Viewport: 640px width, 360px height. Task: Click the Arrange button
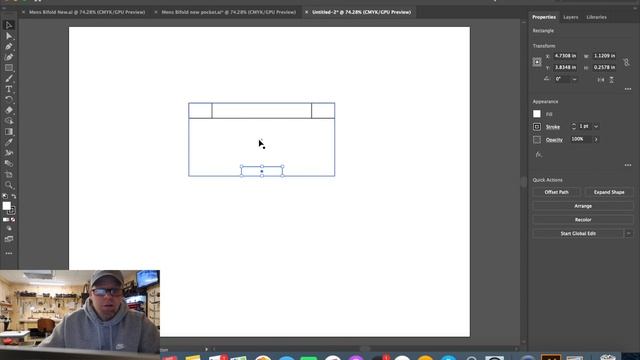(x=583, y=206)
